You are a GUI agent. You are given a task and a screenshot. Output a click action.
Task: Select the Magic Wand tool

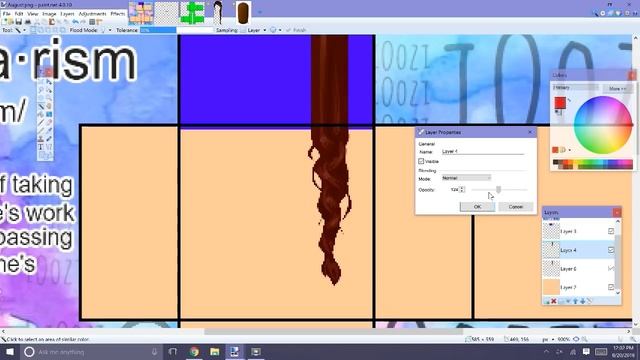point(40,107)
